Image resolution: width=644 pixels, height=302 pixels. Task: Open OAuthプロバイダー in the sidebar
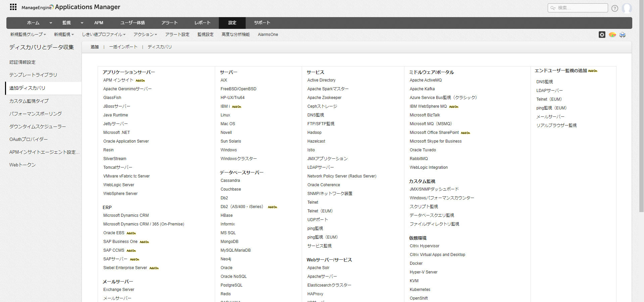(29, 139)
